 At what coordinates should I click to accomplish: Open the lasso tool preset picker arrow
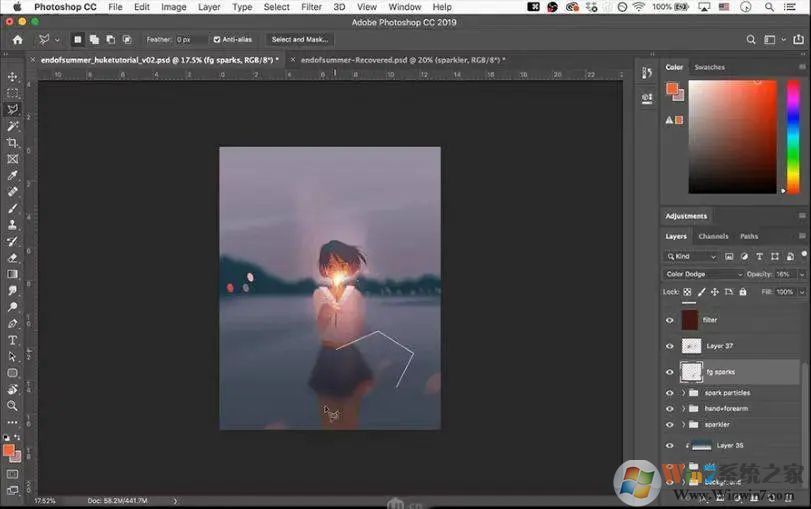pos(57,40)
